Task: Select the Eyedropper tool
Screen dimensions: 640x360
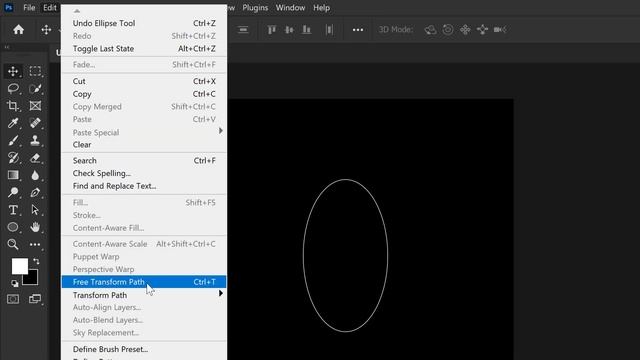Action: tap(13, 123)
